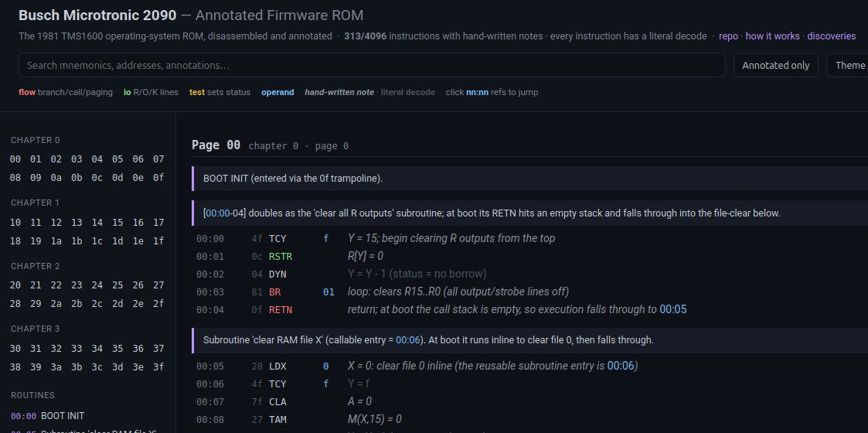Jump to page 0b

77,178
